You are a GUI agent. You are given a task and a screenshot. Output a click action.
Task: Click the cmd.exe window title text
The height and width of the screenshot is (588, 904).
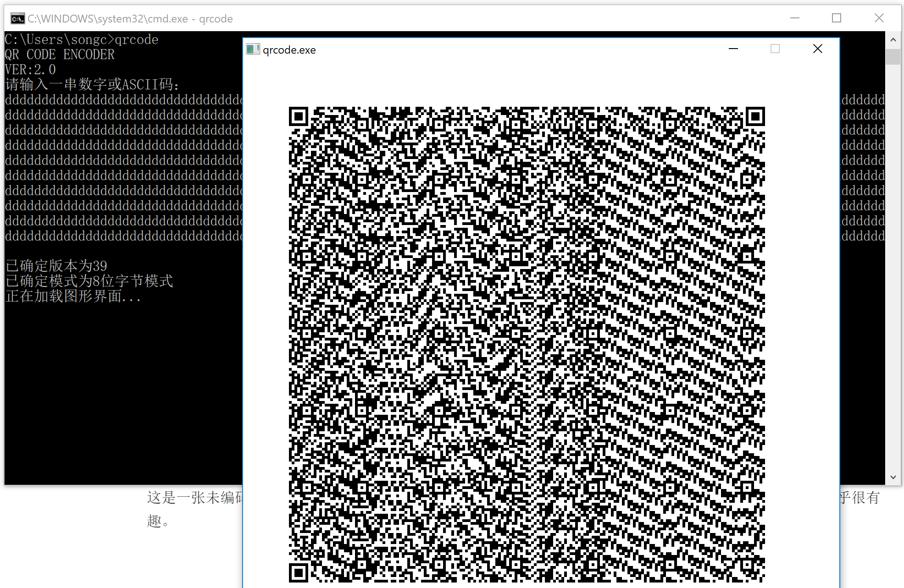click(130, 19)
